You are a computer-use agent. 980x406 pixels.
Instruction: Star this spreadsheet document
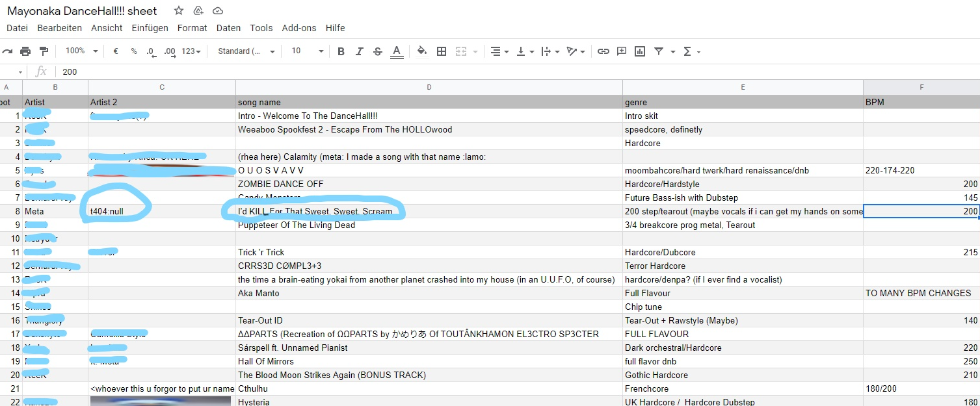point(179,11)
